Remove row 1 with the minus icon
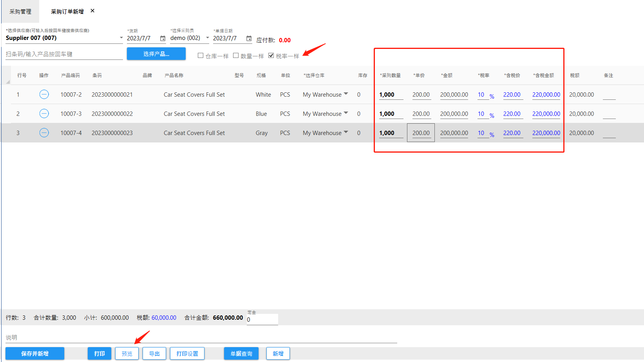 [44, 94]
